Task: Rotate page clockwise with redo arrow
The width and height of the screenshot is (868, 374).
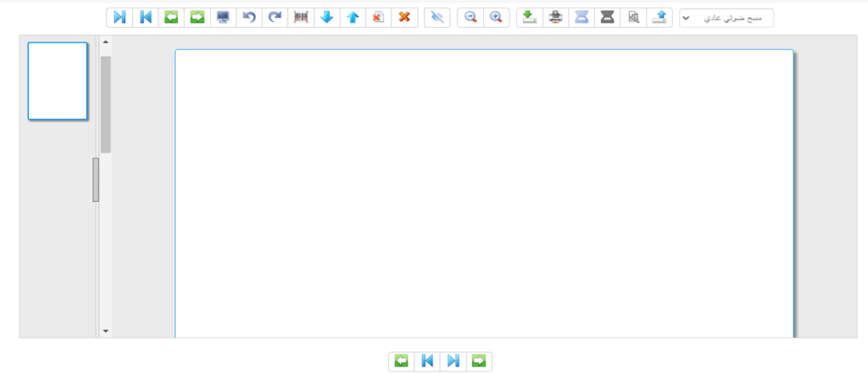Action: click(x=275, y=17)
